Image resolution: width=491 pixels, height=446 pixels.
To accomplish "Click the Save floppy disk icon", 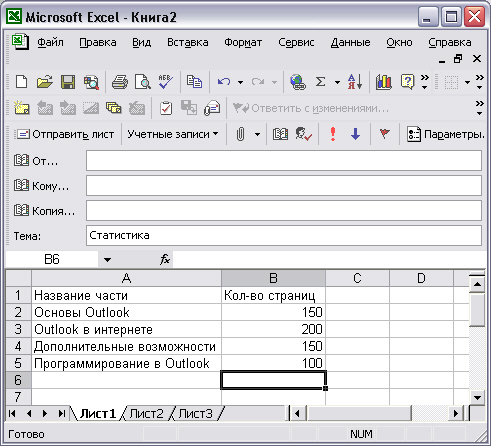I will click(68, 82).
